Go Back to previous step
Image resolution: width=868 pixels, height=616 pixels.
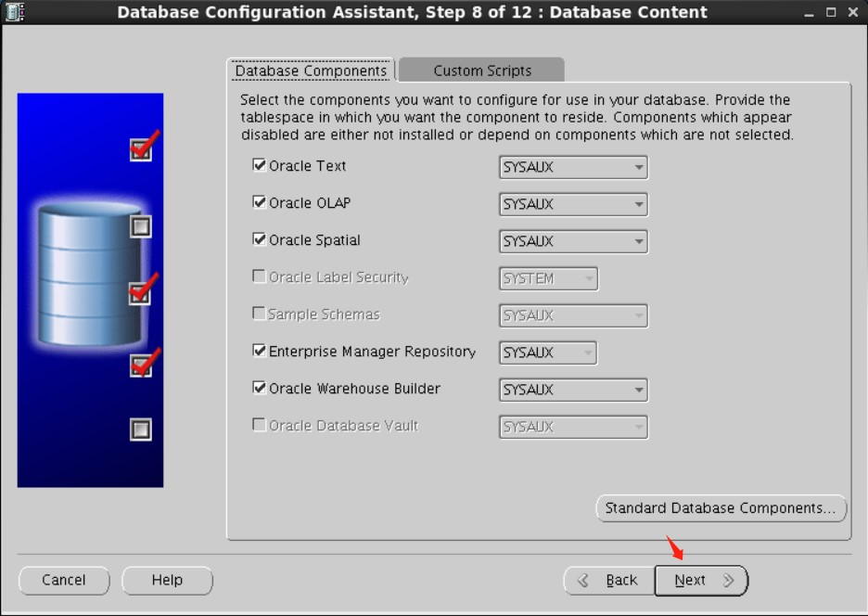point(609,581)
